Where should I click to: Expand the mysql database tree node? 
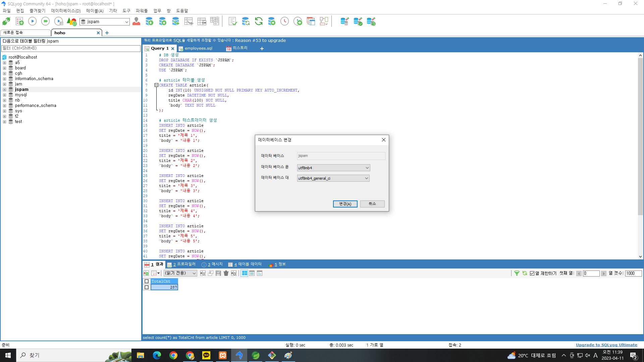[4, 95]
